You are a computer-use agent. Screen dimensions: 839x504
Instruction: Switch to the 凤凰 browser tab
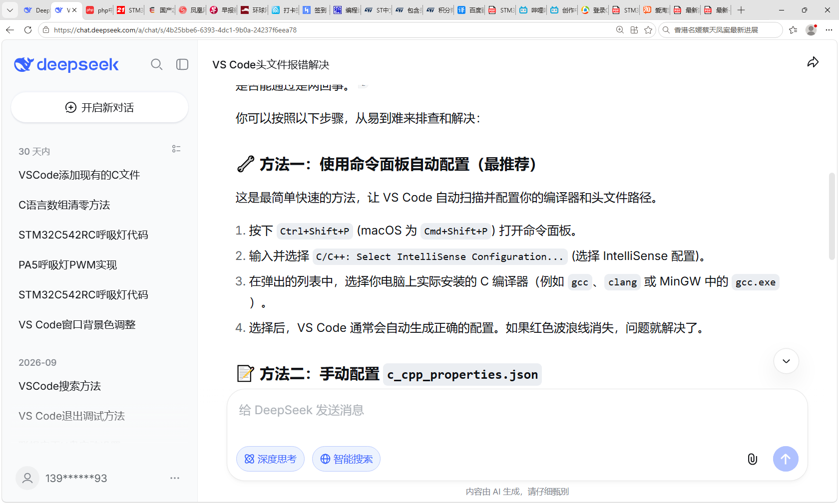(x=192, y=10)
